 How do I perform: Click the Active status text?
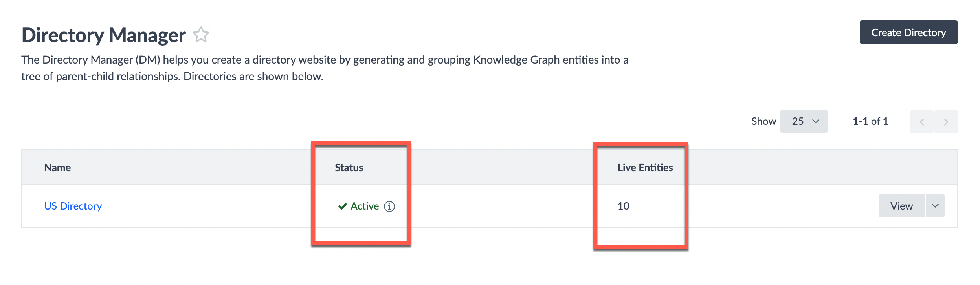click(x=365, y=206)
